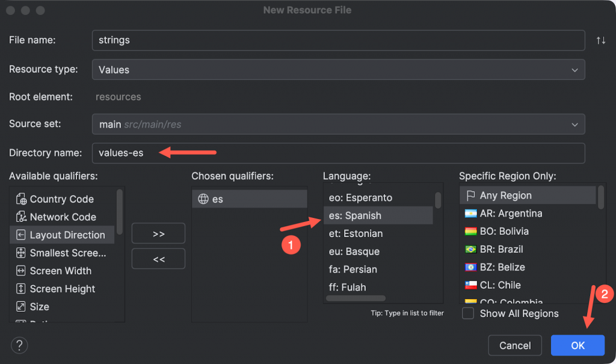Select the Network Code qualifier icon
This screenshot has height=364, width=616.
pos(20,217)
